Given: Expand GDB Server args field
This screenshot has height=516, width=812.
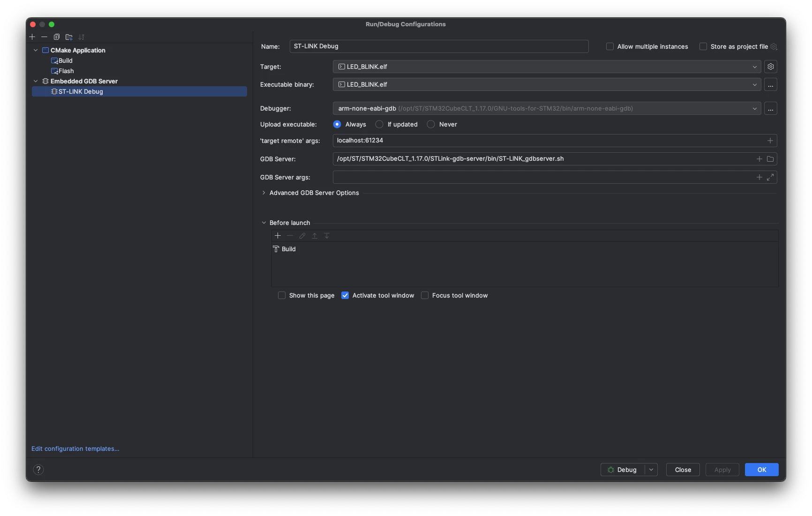Looking at the screenshot, I should pos(770,177).
